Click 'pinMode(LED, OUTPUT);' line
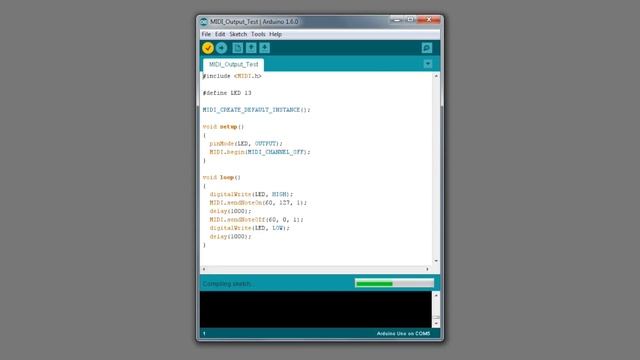The width and height of the screenshot is (640, 360). [246, 144]
